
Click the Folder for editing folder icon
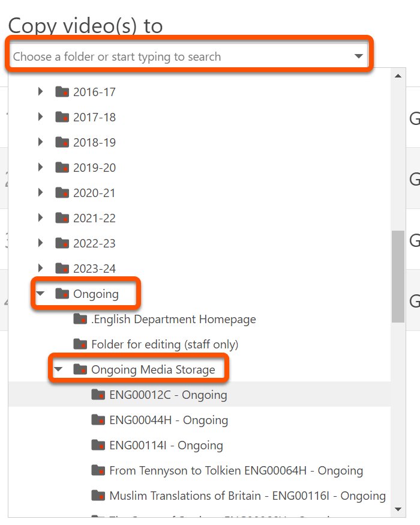pos(80,344)
